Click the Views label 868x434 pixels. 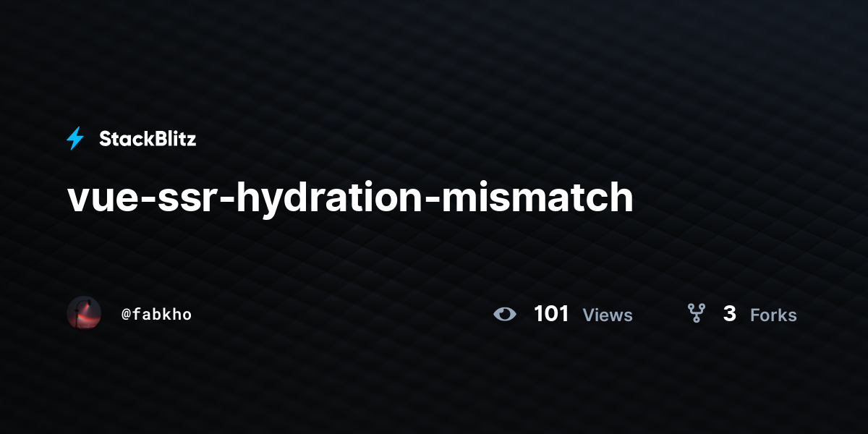[x=608, y=315]
